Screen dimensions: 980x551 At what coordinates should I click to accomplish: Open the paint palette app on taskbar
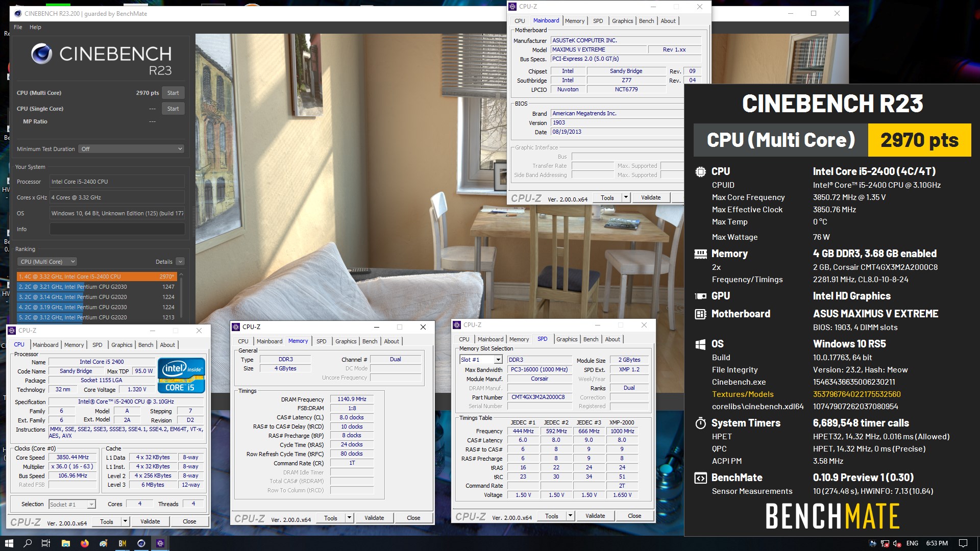[x=104, y=543]
